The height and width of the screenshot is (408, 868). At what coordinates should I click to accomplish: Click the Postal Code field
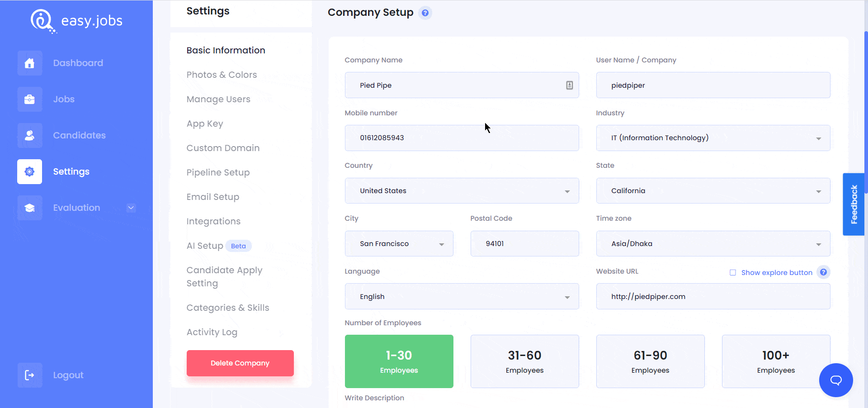pos(524,244)
